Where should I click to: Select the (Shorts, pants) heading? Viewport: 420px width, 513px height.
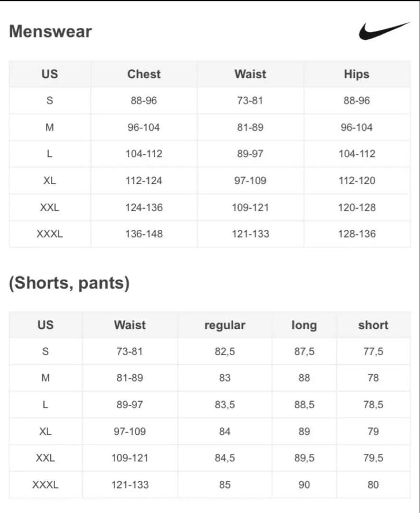pos(69,283)
